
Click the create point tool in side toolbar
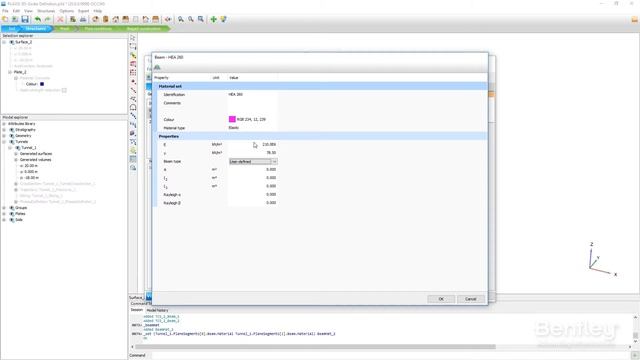(133, 82)
